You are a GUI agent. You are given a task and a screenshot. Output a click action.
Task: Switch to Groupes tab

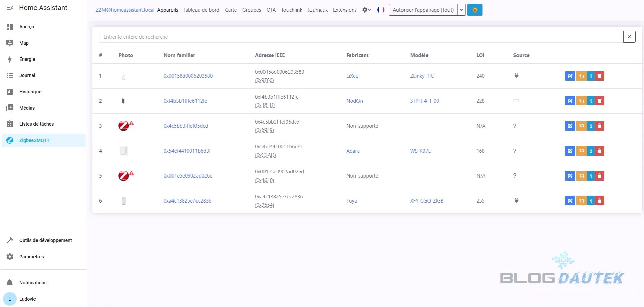(252, 10)
